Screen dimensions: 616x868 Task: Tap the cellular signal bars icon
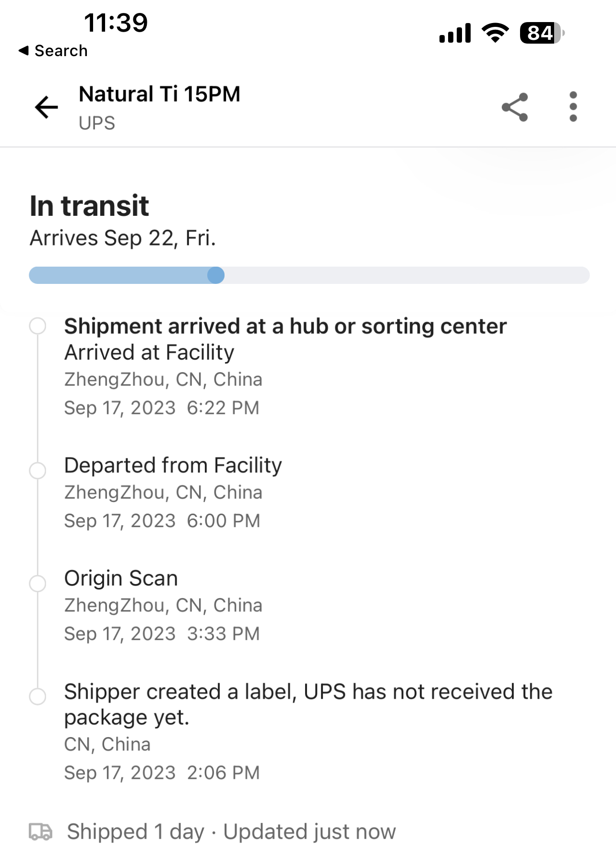click(455, 34)
